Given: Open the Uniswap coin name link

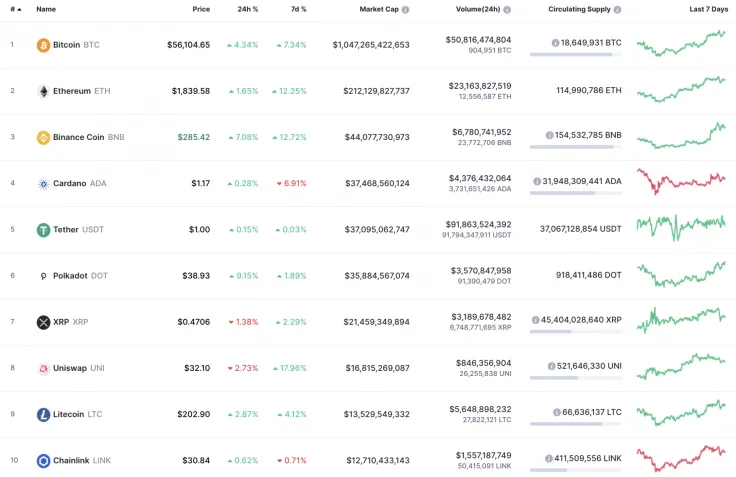Looking at the screenshot, I should point(70,368).
